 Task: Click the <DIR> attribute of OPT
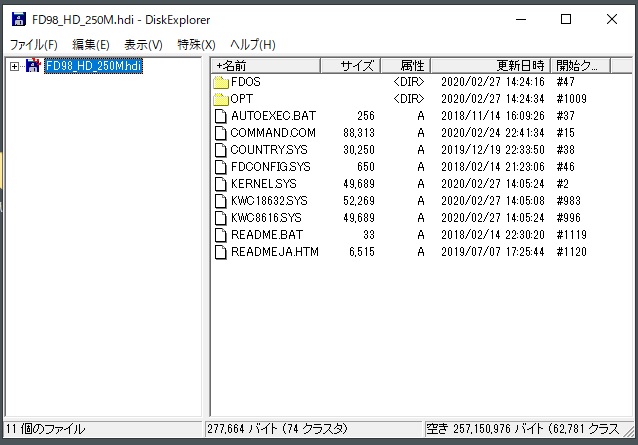point(409,99)
